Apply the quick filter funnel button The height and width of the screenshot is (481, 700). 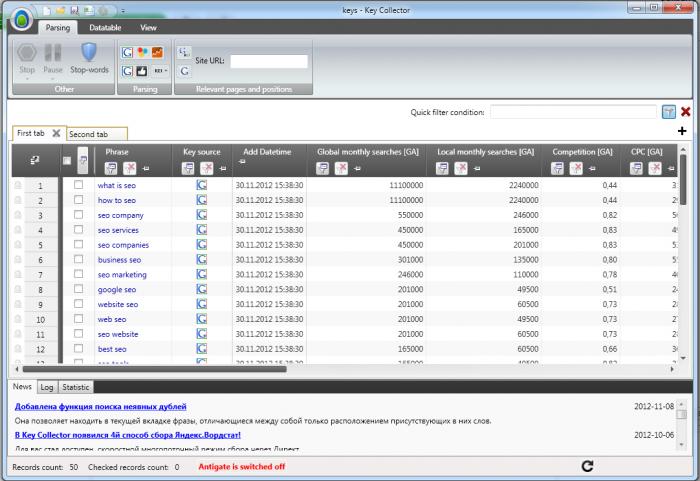[x=668, y=112]
